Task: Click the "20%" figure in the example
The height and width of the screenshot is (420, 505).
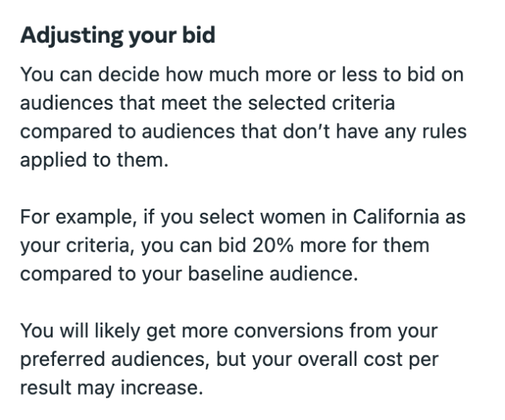Action: pyautogui.click(x=273, y=245)
